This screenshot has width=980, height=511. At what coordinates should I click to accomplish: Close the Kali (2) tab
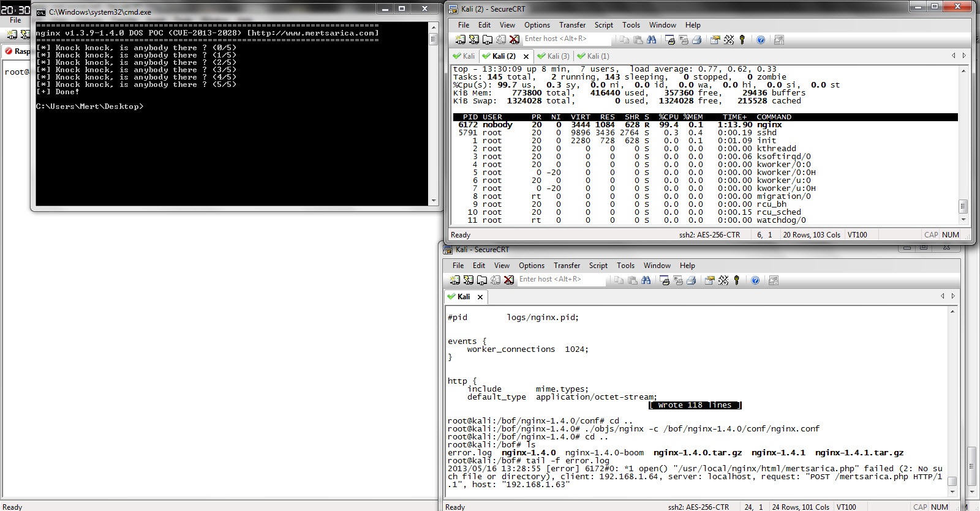pos(526,56)
